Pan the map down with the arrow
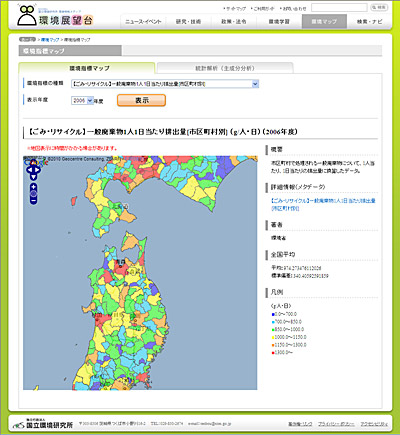Image resolution: width=400 pixels, height=435 pixels. click(33, 176)
